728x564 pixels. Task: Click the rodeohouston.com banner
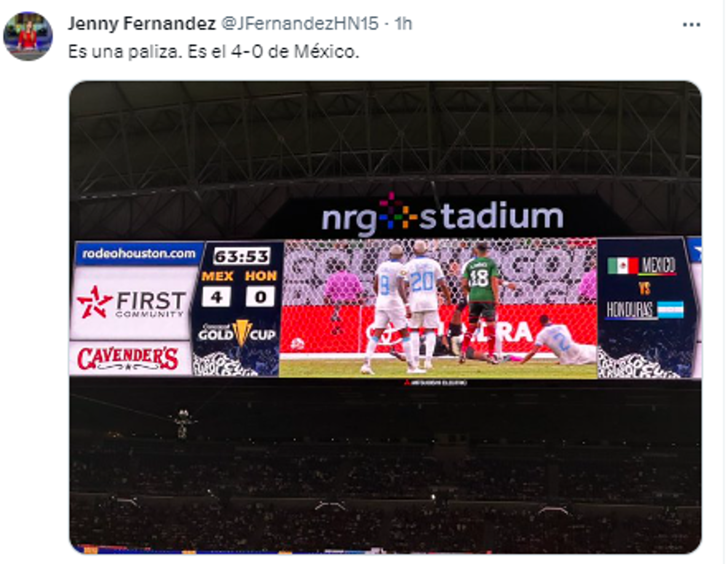tap(139, 253)
